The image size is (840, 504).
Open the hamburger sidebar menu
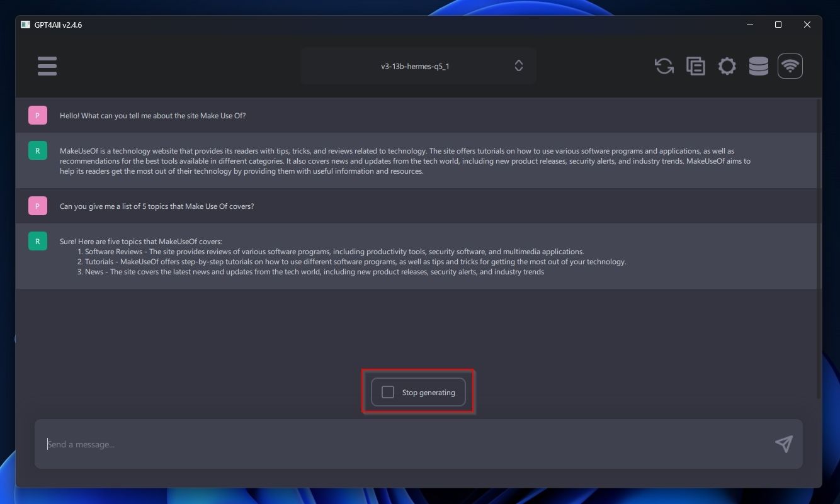click(x=47, y=66)
